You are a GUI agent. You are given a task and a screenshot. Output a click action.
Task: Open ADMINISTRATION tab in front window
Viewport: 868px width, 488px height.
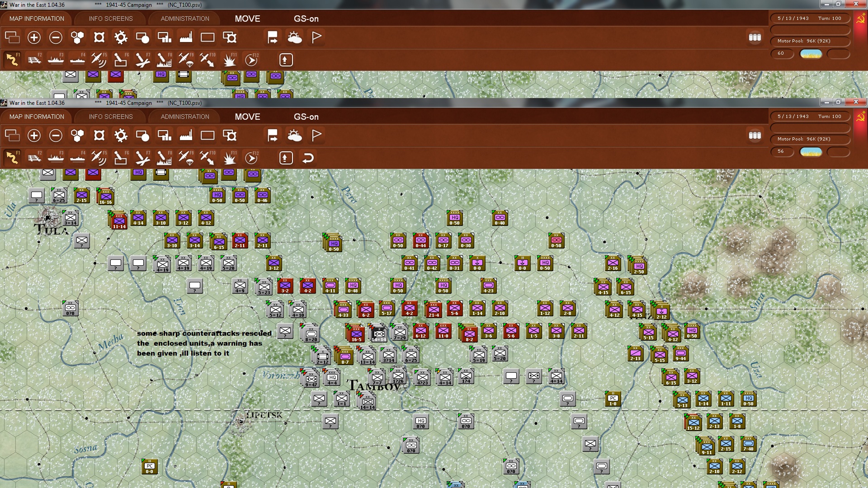pos(185,117)
